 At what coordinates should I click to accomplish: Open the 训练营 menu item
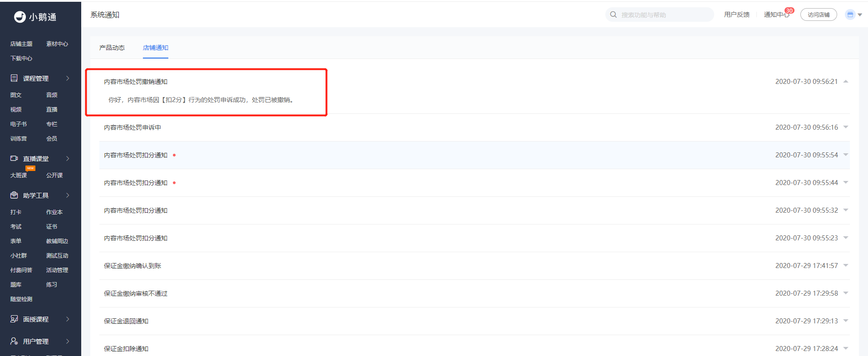point(19,139)
